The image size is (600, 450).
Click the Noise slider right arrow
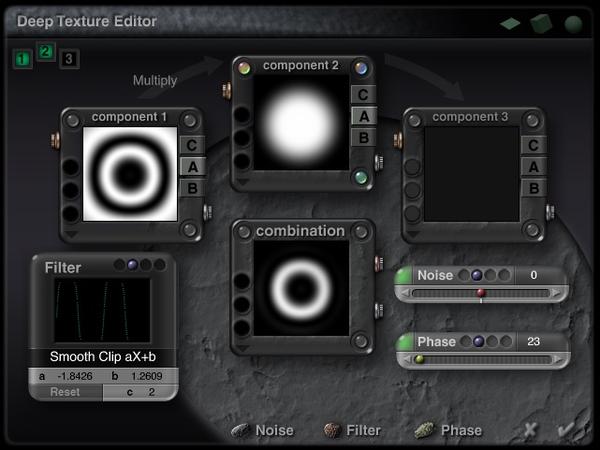click(556, 293)
